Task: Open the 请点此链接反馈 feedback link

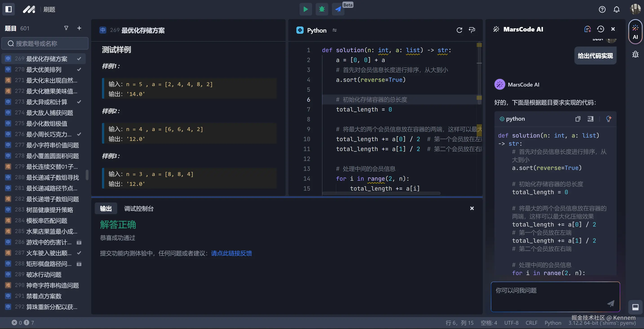Action: pos(231,253)
